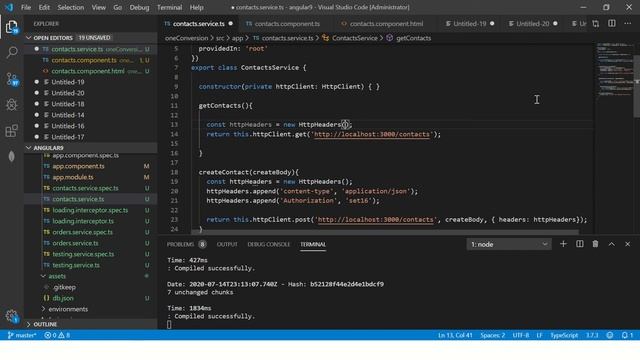The width and height of the screenshot is (640, 360).
Task: Add a new terminal with plus icon
Action: click(x=563, y=244)
